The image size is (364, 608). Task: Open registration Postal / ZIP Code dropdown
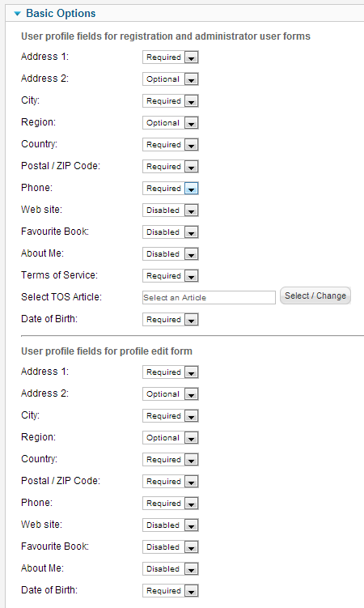click(171, 166)
